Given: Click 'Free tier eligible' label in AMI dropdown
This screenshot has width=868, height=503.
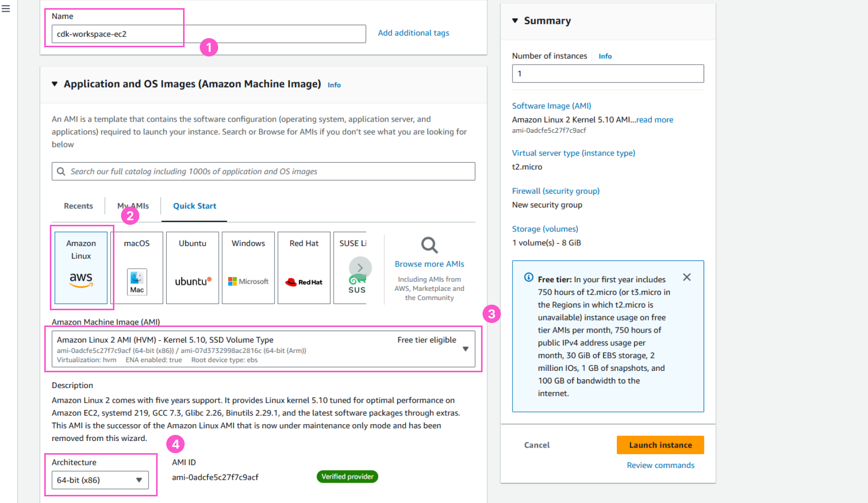Looking at the screenshot, I should pyautogui.click(x=427, y=340).
